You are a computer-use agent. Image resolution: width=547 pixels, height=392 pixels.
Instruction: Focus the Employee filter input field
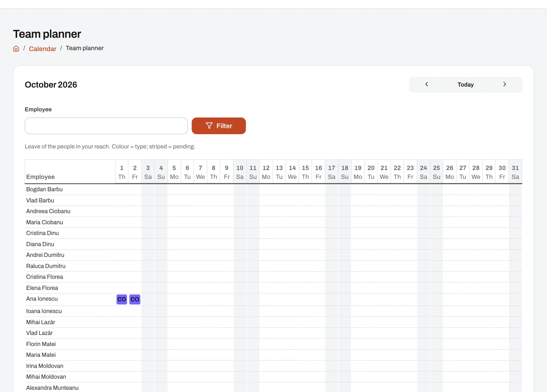click(x=106, y=126)
